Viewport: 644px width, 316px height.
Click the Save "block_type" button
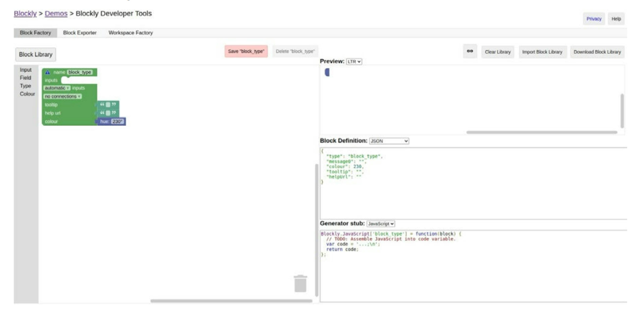[246, 51]
